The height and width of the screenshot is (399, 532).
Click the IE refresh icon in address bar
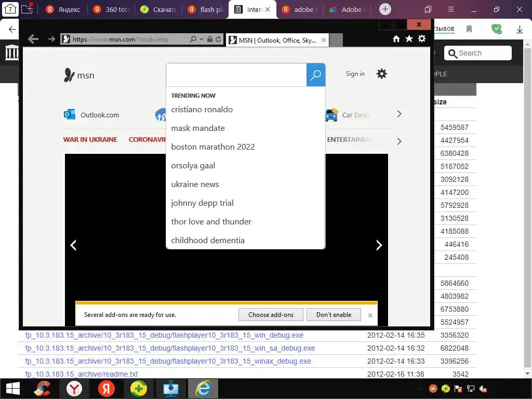(x=218, y=39)
